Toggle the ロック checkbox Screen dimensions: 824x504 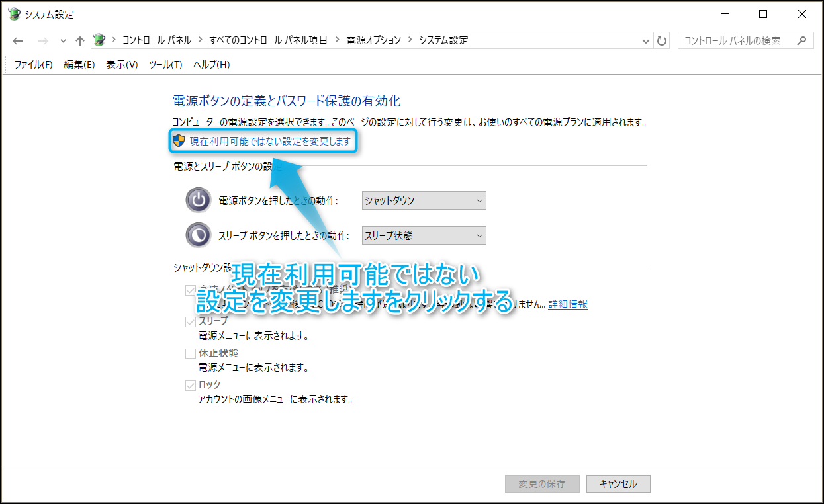pyautogui.click(x=191, y=385)
